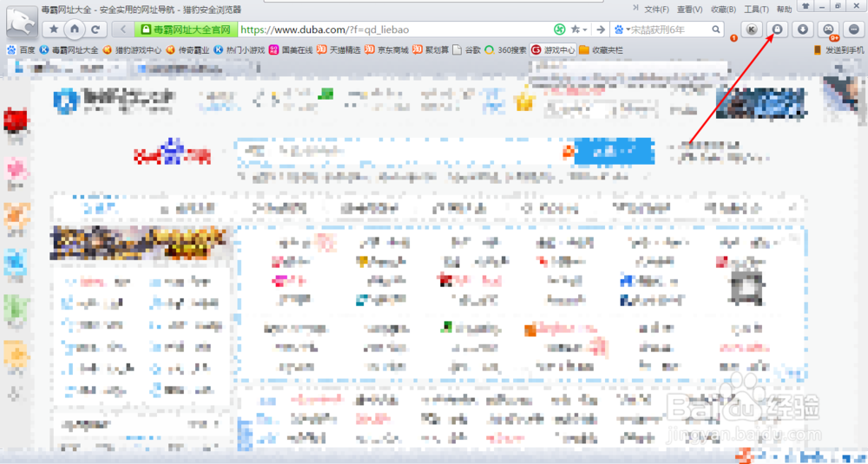Open the three-dots more button
This screenshot has height=464, width=868.
pyautogui.click(x=853, y=29)
